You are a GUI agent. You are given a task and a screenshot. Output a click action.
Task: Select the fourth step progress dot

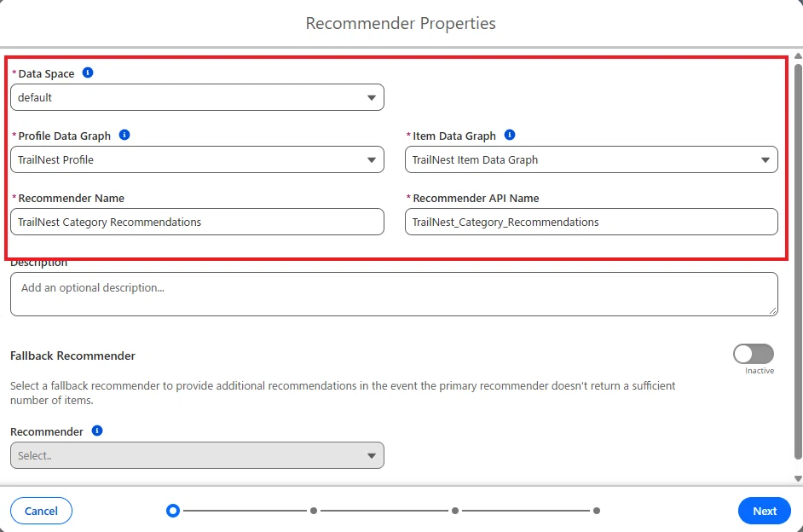pos(597,511)
